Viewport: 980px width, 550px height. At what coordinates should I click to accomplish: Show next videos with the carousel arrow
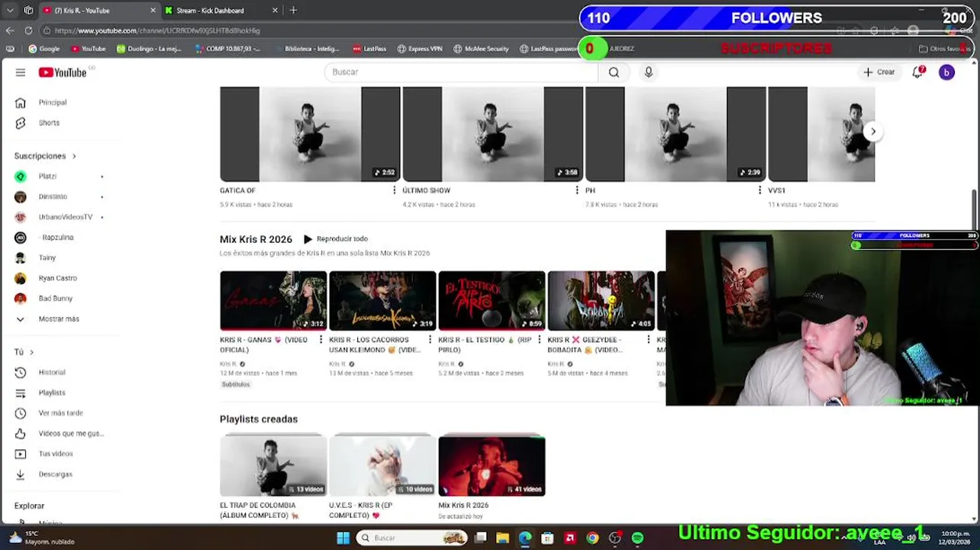(x=873, y=131)
